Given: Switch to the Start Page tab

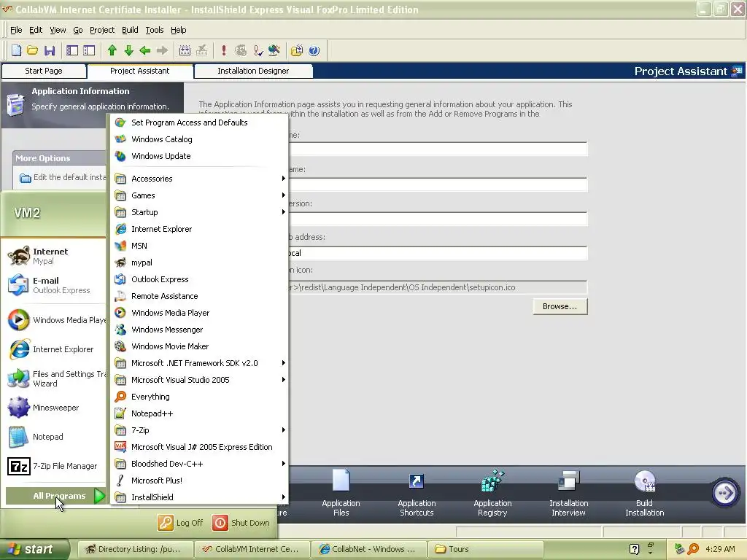Looking at the screenshot, I should point(44,71).
